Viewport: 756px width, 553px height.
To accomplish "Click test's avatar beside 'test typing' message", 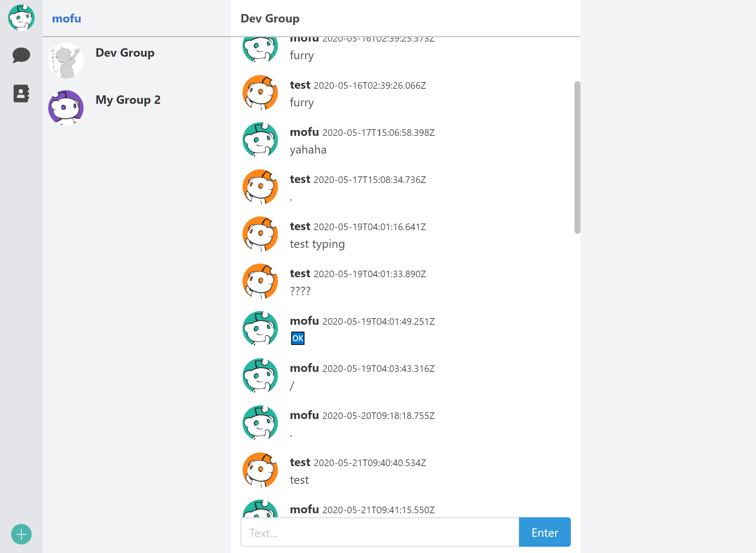I will pos(260,234).
